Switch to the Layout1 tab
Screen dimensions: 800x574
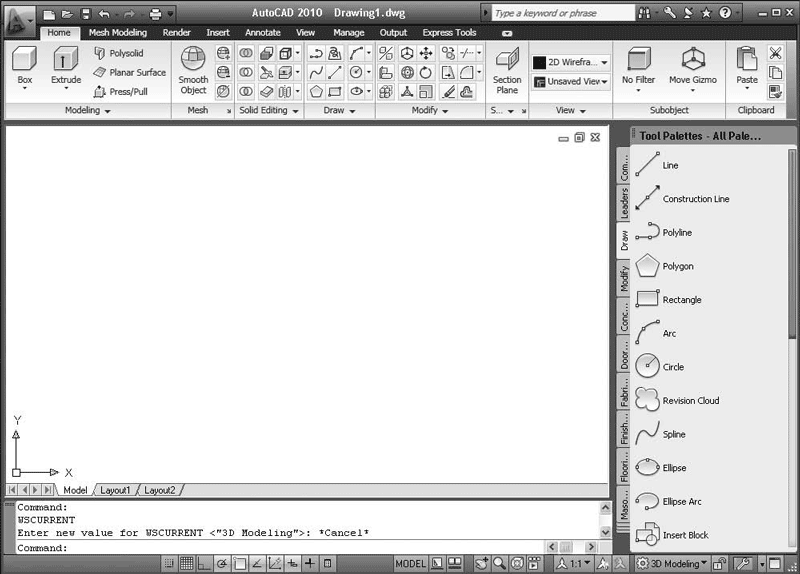(115, 490)
